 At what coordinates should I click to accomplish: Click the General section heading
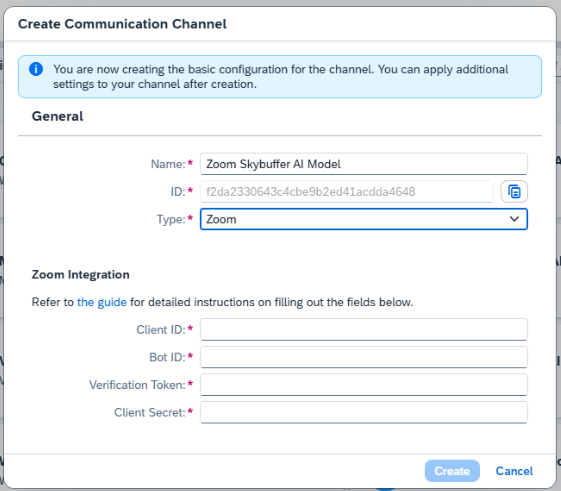[58, 116]
